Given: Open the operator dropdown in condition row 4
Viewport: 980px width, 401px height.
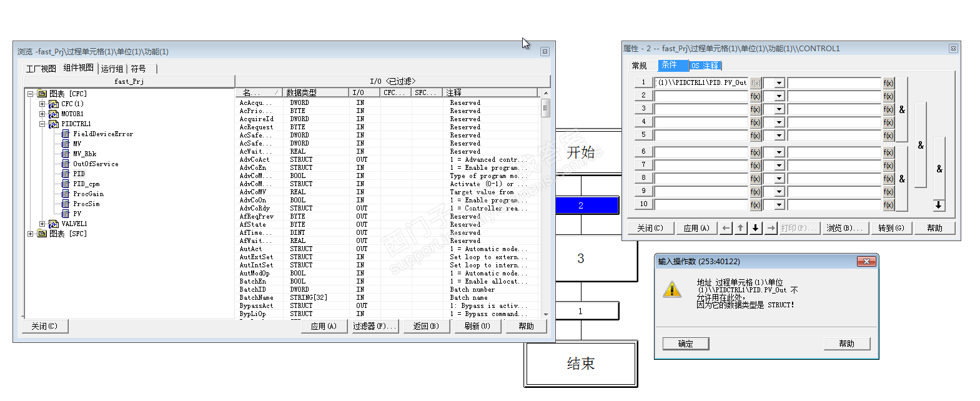Looking at the screenshot, I should click(779, 122).
